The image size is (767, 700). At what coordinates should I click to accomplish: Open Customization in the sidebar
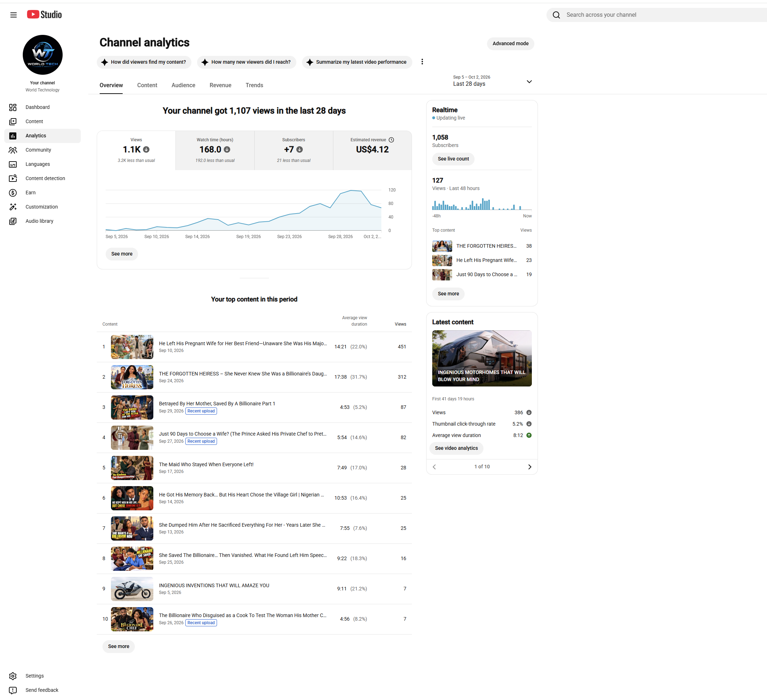[42, 207]
